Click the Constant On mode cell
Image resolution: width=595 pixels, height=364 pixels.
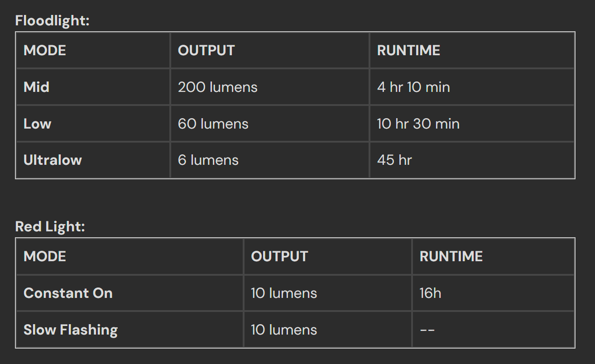[130, 293]
